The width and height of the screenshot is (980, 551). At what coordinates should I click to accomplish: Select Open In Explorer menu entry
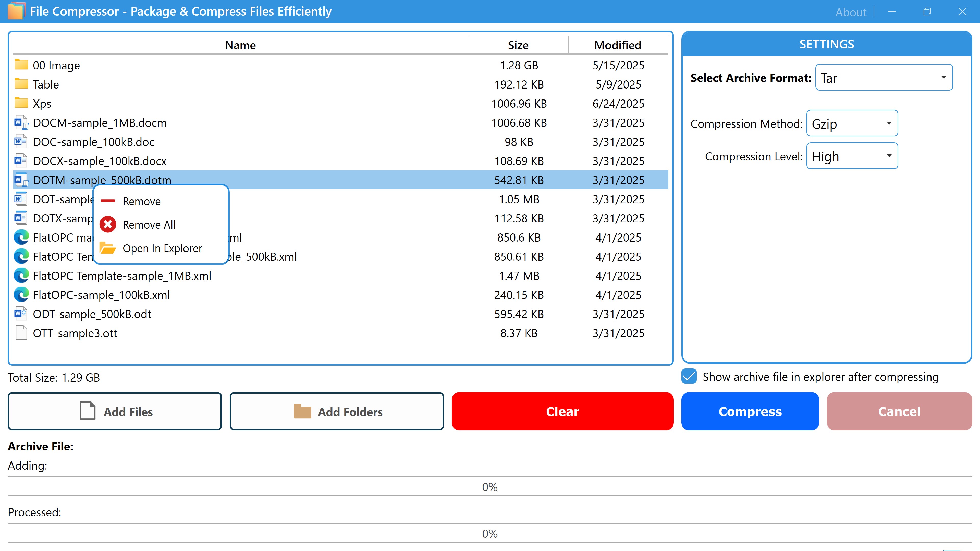(x=162, y=248)
